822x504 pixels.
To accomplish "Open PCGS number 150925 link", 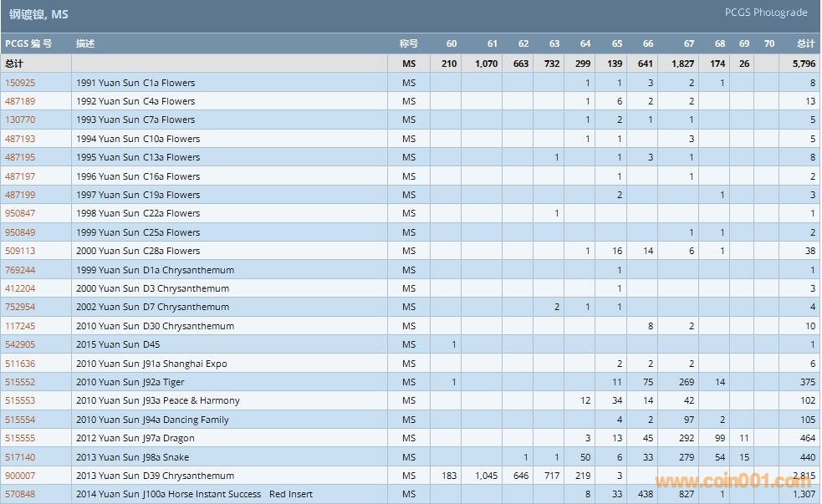I will (20, 83).
